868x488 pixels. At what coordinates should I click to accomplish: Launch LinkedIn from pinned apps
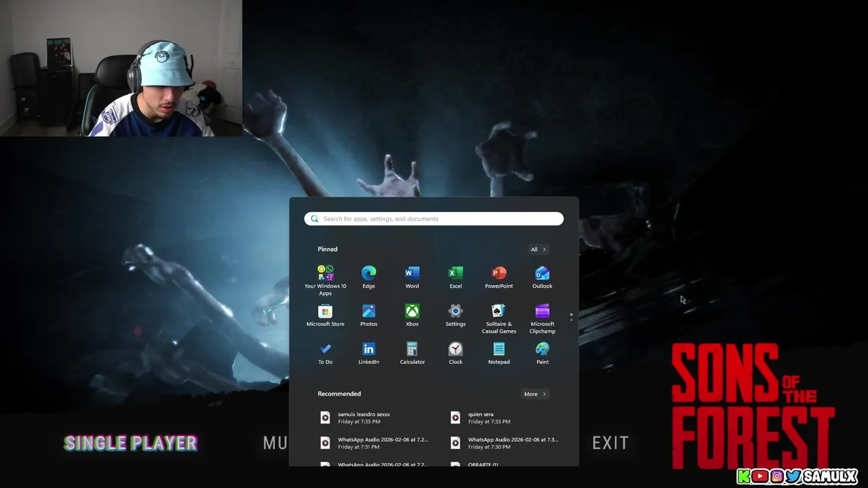(x=369, y=353)
